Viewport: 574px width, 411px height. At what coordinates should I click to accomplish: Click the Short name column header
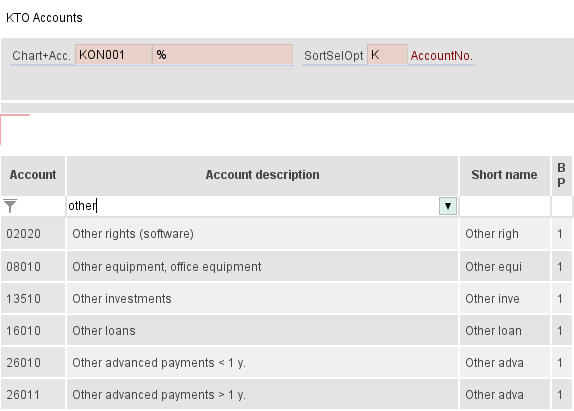click(504, 175)
